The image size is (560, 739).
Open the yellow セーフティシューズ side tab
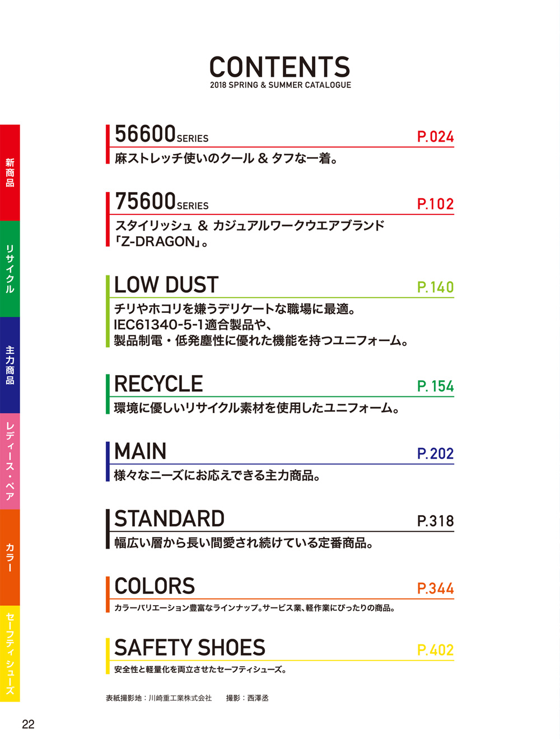(10, 653)
